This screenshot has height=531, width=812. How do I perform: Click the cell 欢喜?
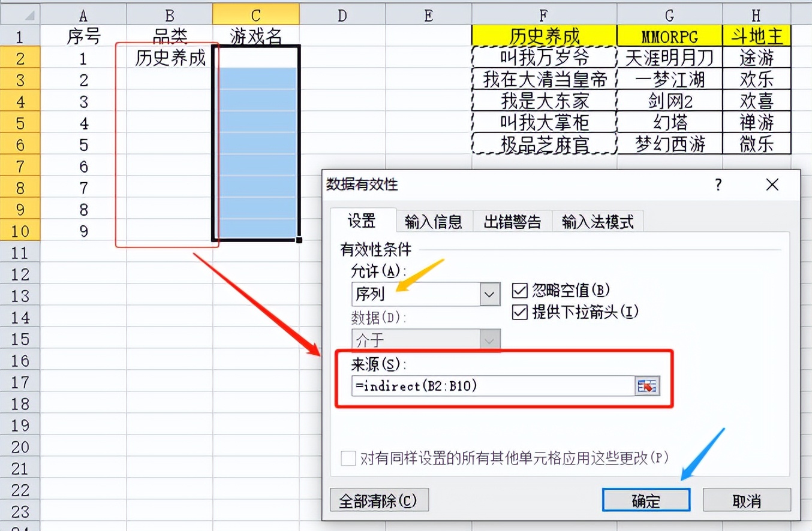[x=756, y=101]
